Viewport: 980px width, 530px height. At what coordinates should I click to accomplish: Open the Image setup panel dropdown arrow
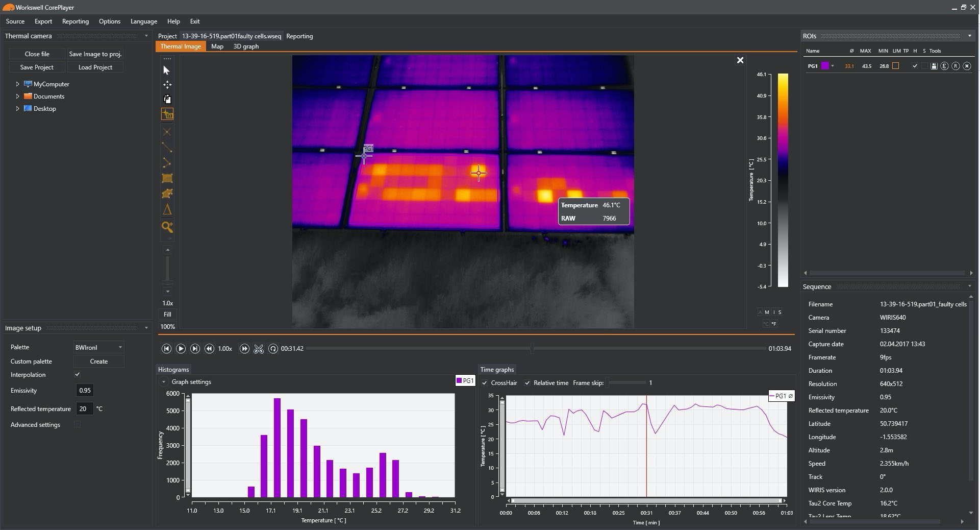pyautogui.click(x=146, y=328)
